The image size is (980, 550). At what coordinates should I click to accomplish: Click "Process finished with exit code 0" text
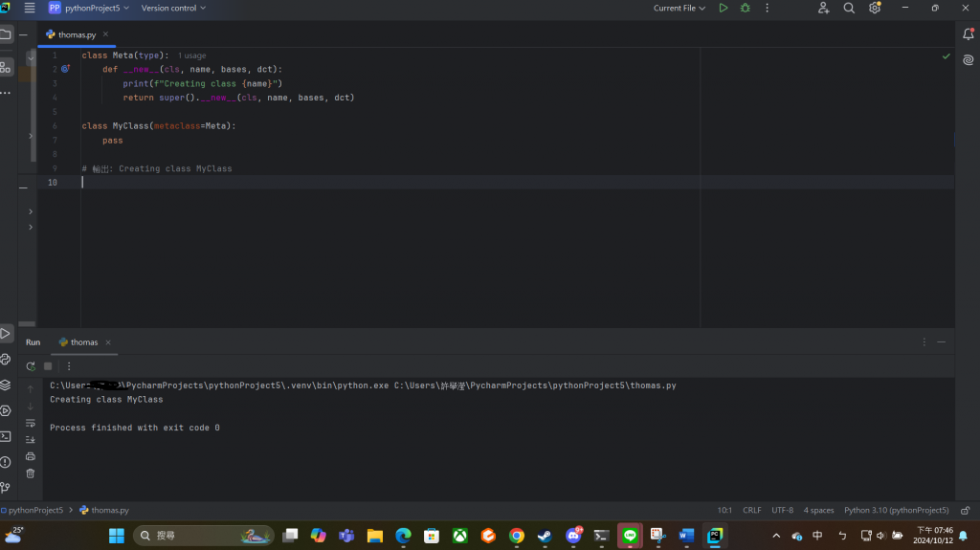click(135, 429)
